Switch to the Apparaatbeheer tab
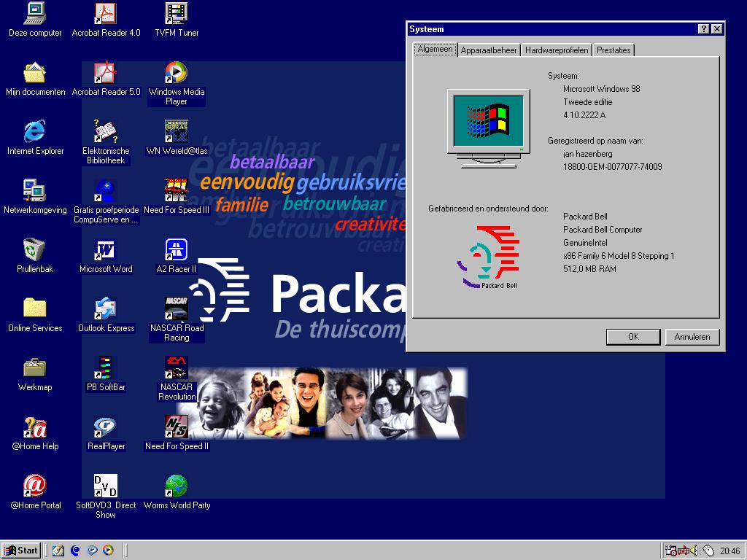This screenshot has width=747, height=560. pyautogui.click(x=489, y=50)
